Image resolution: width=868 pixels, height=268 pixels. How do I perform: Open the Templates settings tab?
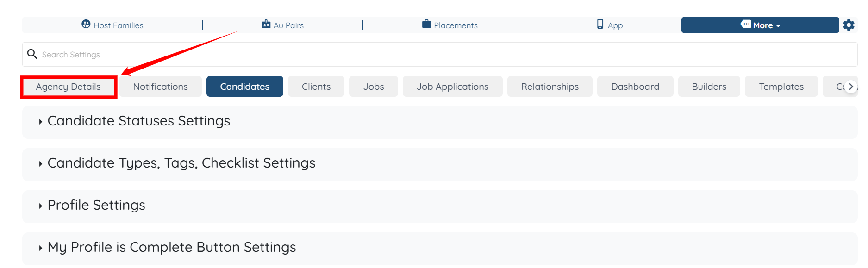click(781, 87)
